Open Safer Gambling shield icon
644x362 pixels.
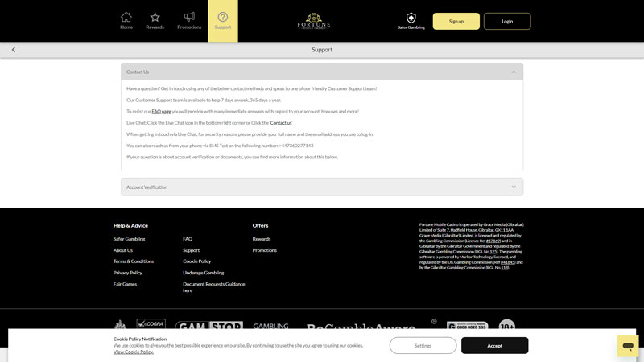click(411, 21)
